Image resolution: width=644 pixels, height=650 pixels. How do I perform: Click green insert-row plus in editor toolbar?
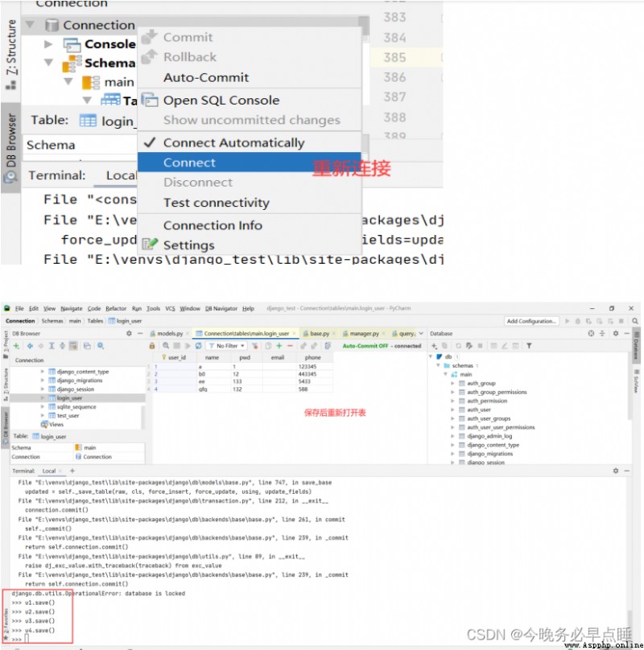pyautogui.click(x=279, y=346)
